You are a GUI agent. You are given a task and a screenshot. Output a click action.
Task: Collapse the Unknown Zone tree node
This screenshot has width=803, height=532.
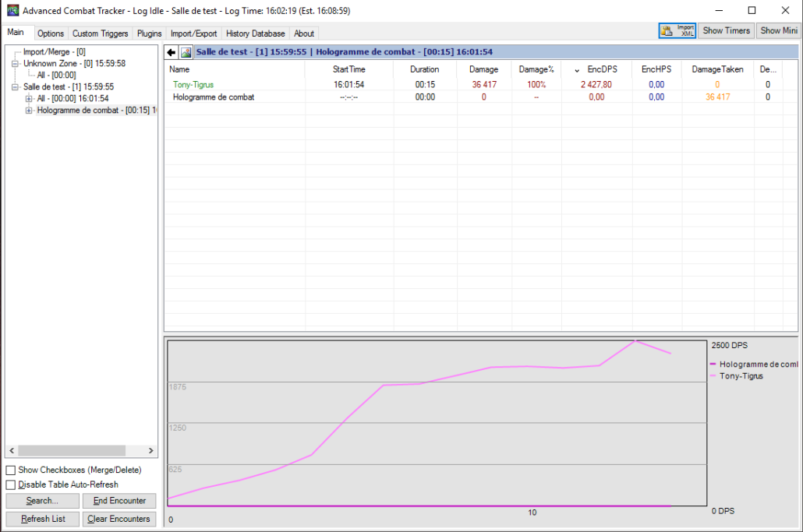[x=16, y=63]
